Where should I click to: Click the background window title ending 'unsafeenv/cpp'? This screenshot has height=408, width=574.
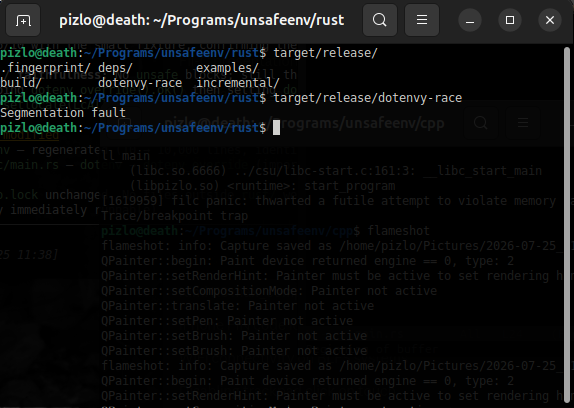click(x=305, y=123)
